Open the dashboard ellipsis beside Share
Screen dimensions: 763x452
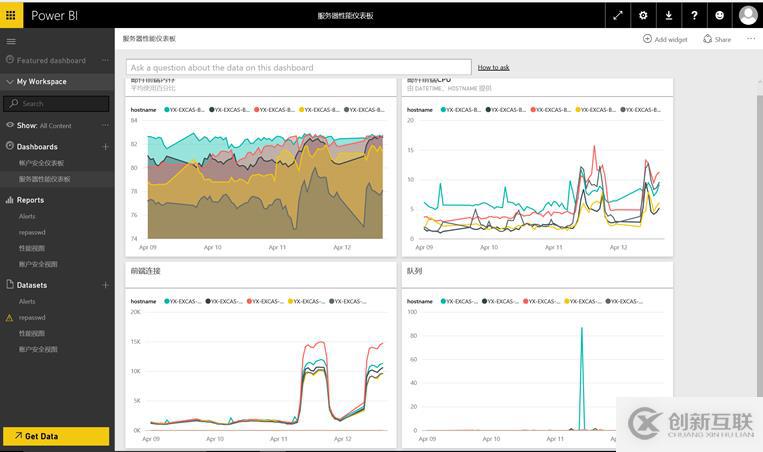751,38
